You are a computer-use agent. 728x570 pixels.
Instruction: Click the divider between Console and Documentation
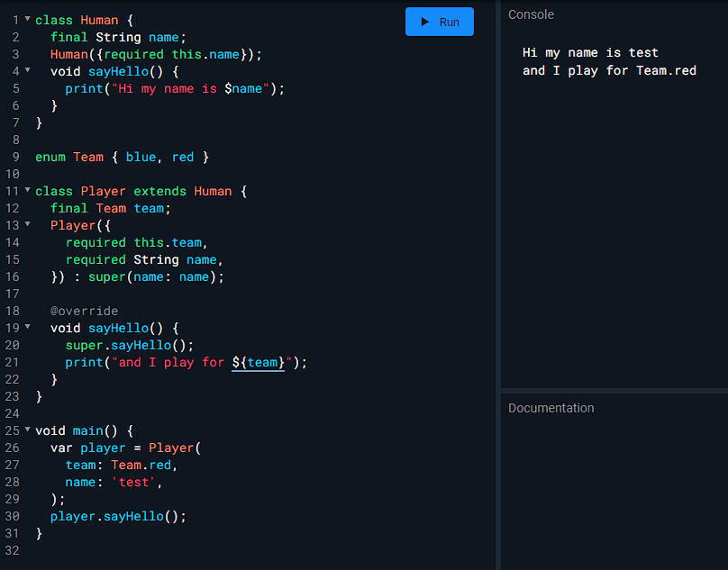(x=614, y=391)
